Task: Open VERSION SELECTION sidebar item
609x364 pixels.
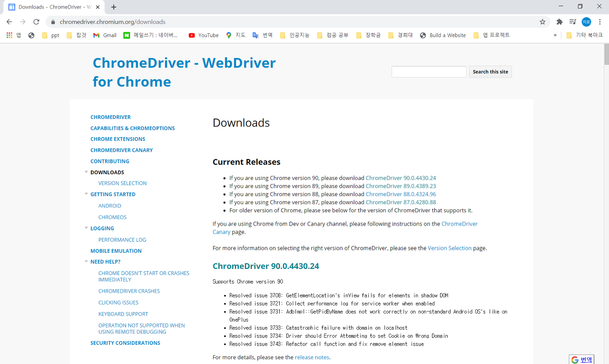Action: click(122, 183)
